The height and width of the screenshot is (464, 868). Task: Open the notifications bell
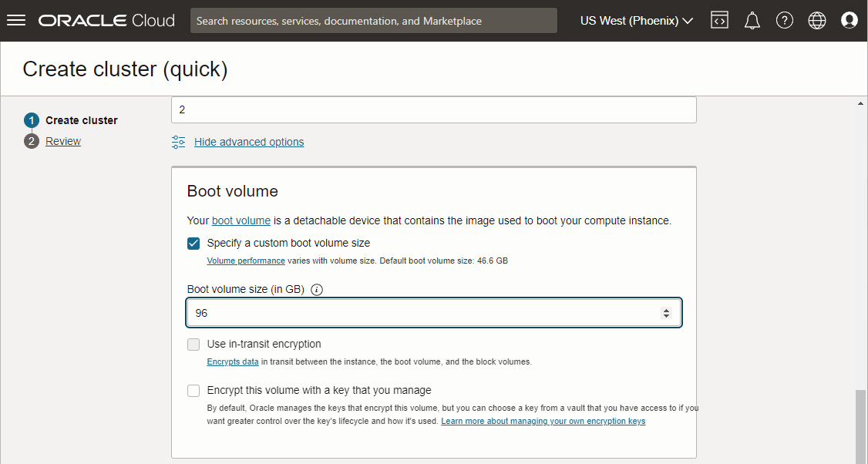coord(752,19)
